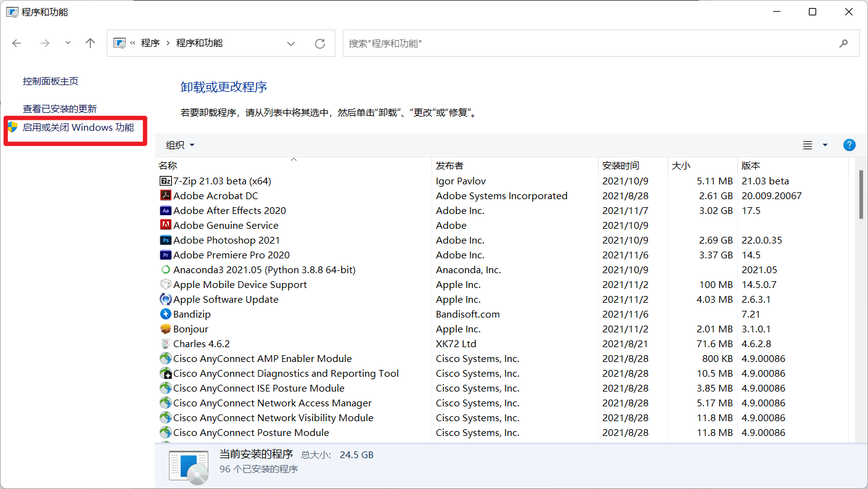Refresh the 程序和功能 address bar
The height and width of the screenshot is (489, 868).
[319, 43]
